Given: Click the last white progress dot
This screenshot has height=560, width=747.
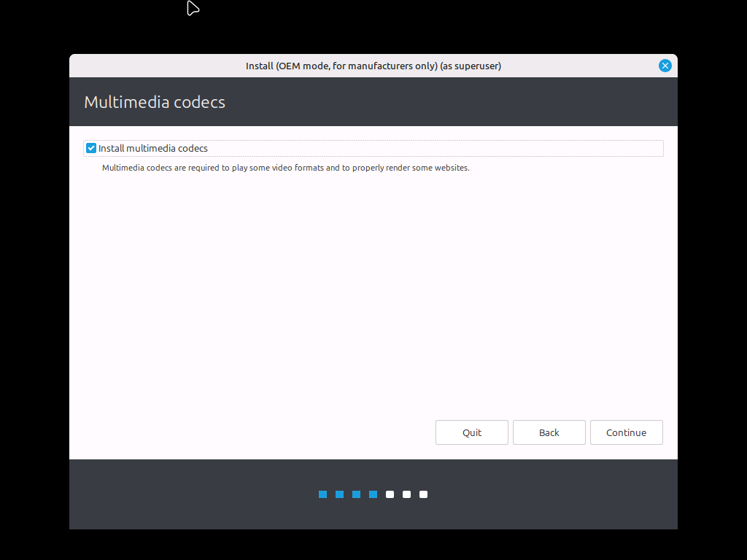Looking at the screenshot, I should tap(423, 494).
